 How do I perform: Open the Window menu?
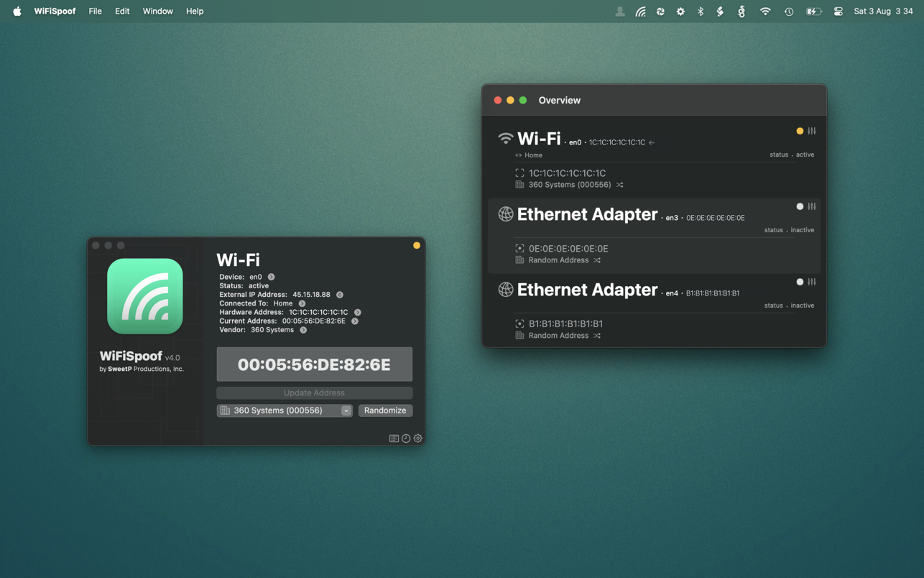coord(157,12)
